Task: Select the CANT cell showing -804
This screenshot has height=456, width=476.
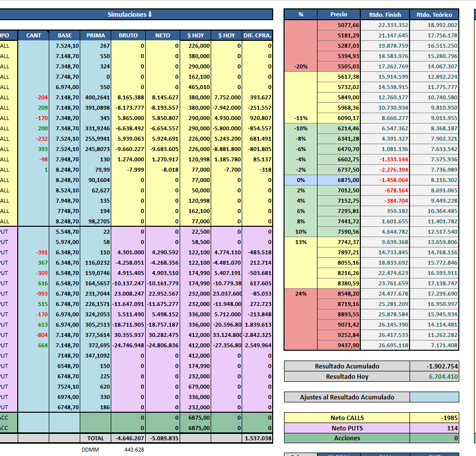Action: (x=33, y=335)
